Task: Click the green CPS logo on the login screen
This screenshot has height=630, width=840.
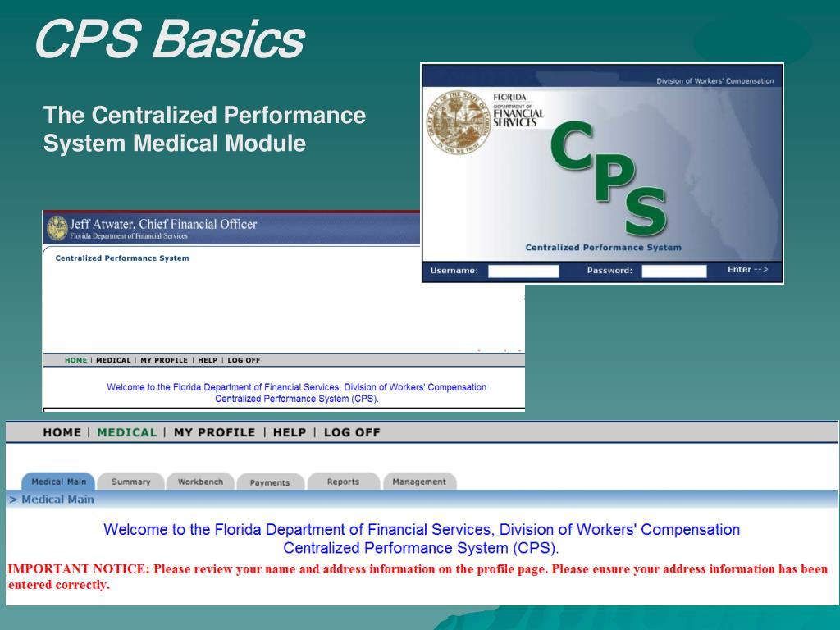Action: (609, 177)
